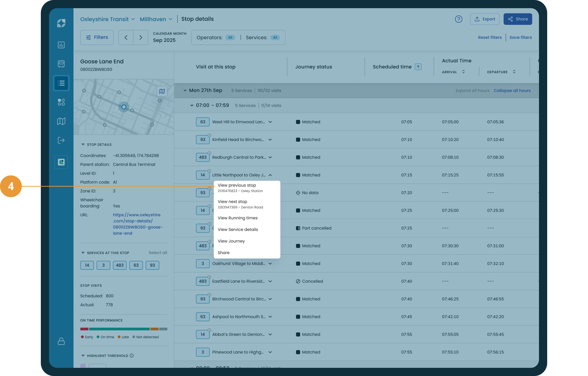Select View Running times menu item
Screen dimensions: 588x376
coord(237,218)
